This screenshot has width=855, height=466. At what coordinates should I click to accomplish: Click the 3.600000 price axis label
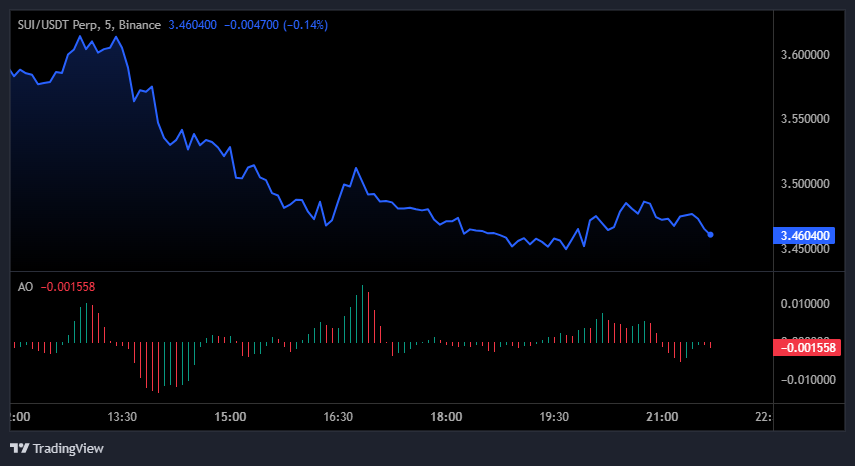tap(806, 54)
